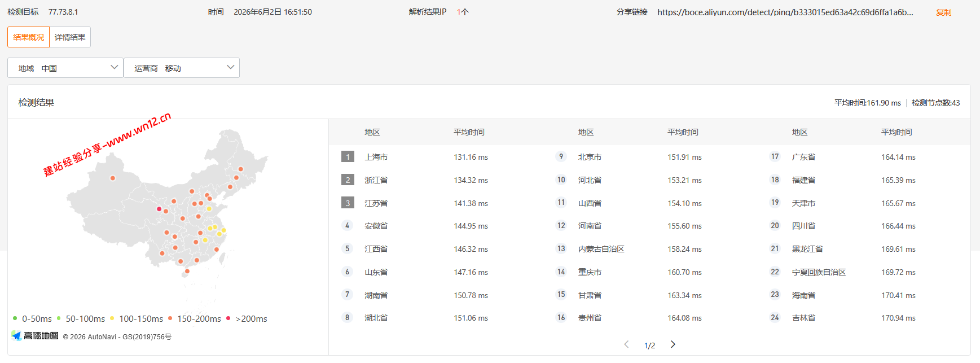The width and height of the screenshot is (980, 363).
Task: Click the green 0-50ms legend dot
Action: click(x=15, y=318)
